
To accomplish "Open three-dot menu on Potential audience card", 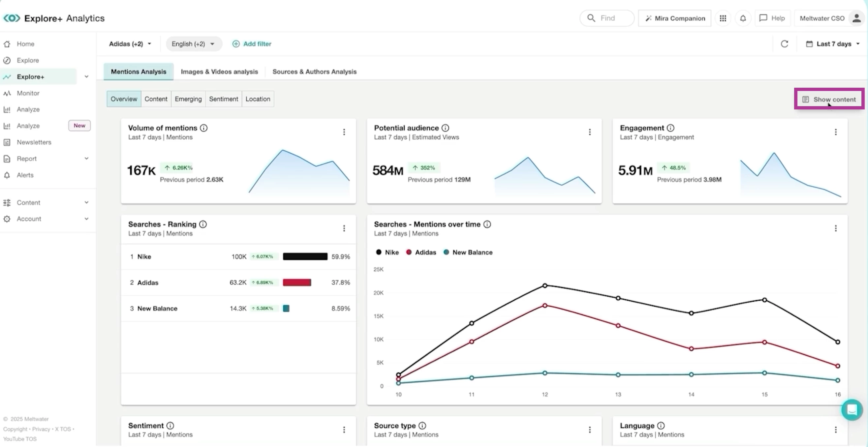I will [x=589, y=132].
